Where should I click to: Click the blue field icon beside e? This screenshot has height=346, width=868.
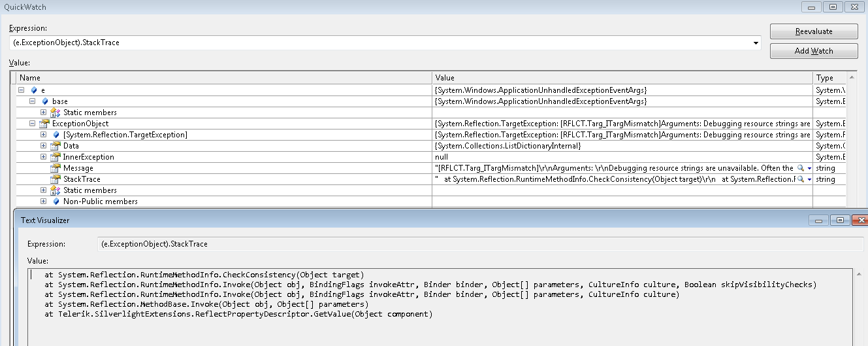click(34, 90)
